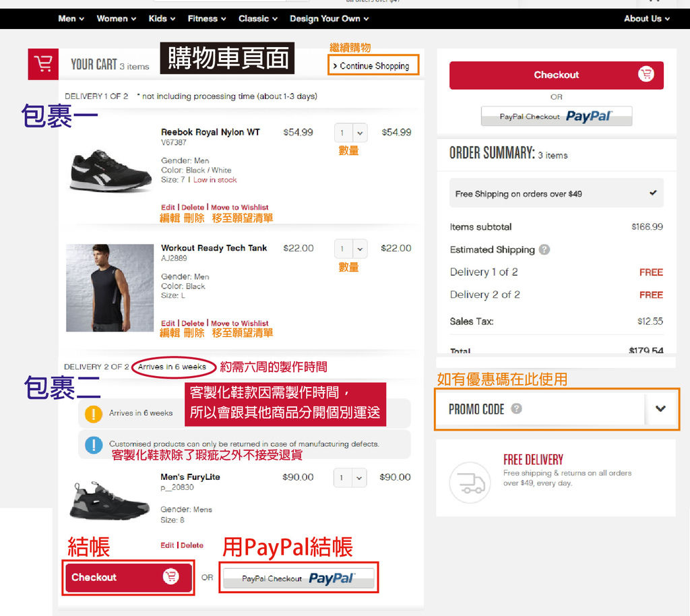690x616 pixels.
Task: Open Estimated Shipping help question mark
Action: click(544, 249)
